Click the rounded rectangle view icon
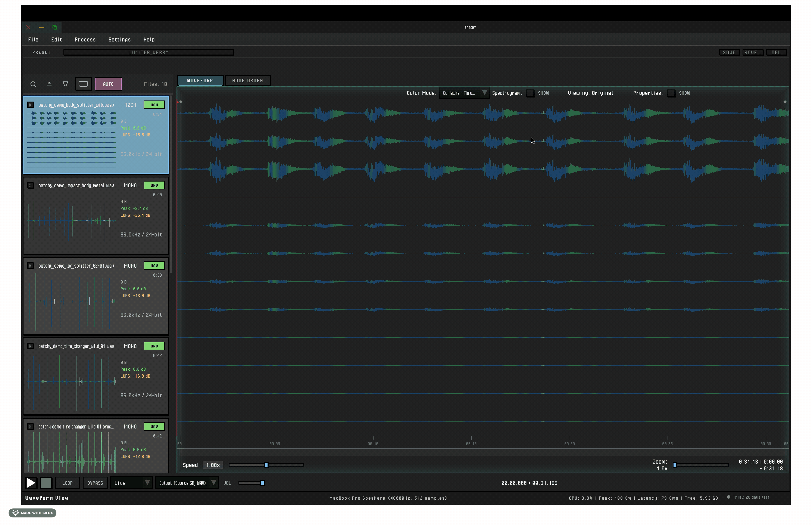Screen dimensions: 812x526 [x=83, y=84]
